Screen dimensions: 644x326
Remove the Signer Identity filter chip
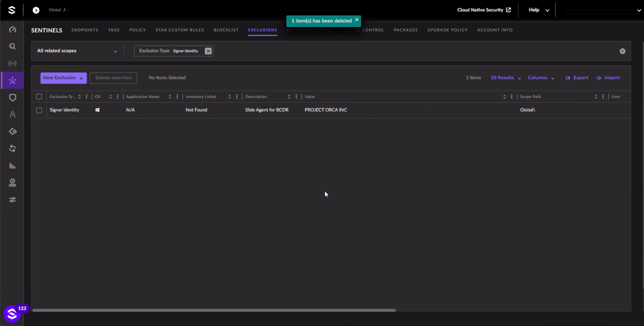tap(208, 51)
